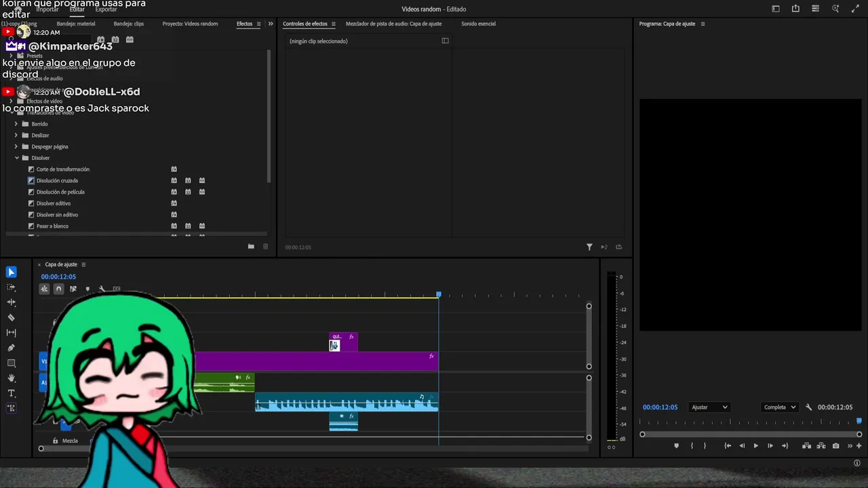Toggle timeline view in Effect Controls
This screenshot has height=488, width=868.
(445, 41)
